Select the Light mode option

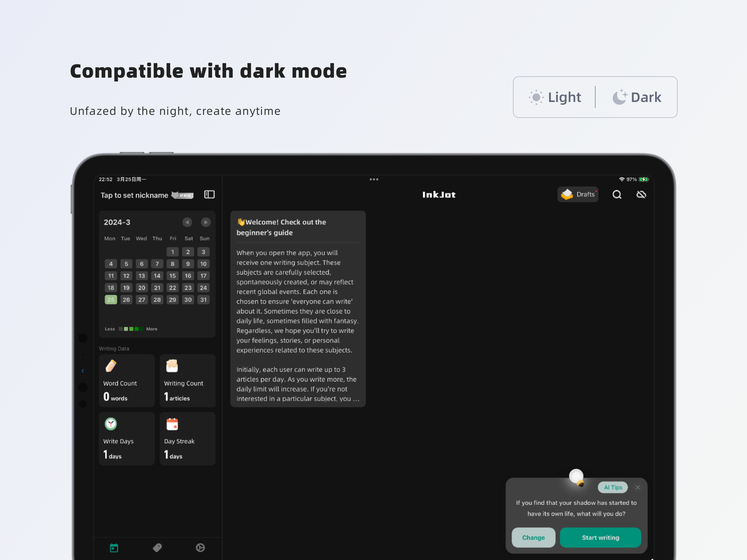(x=555, y=97)
